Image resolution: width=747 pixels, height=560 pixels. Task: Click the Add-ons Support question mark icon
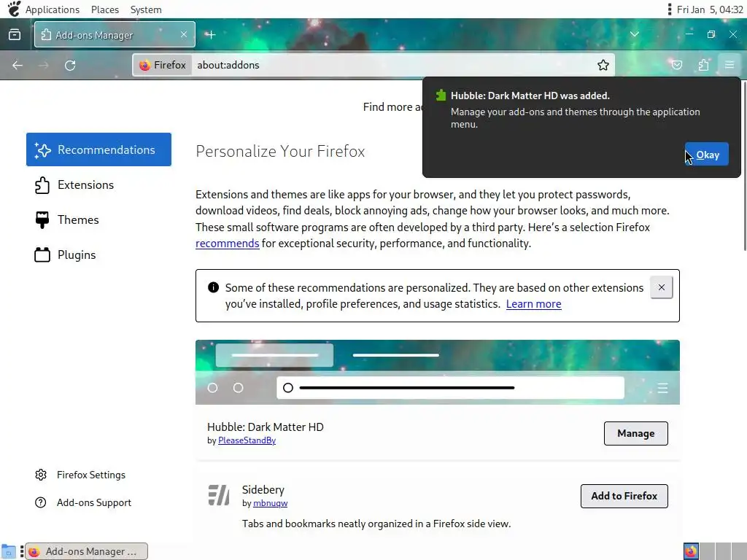tap(41, 502)
